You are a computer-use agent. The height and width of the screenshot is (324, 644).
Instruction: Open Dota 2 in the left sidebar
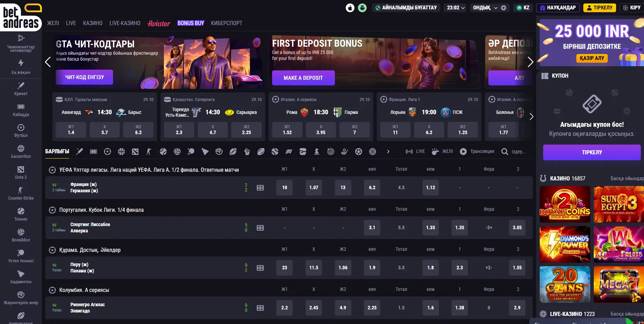click(21, 172)
